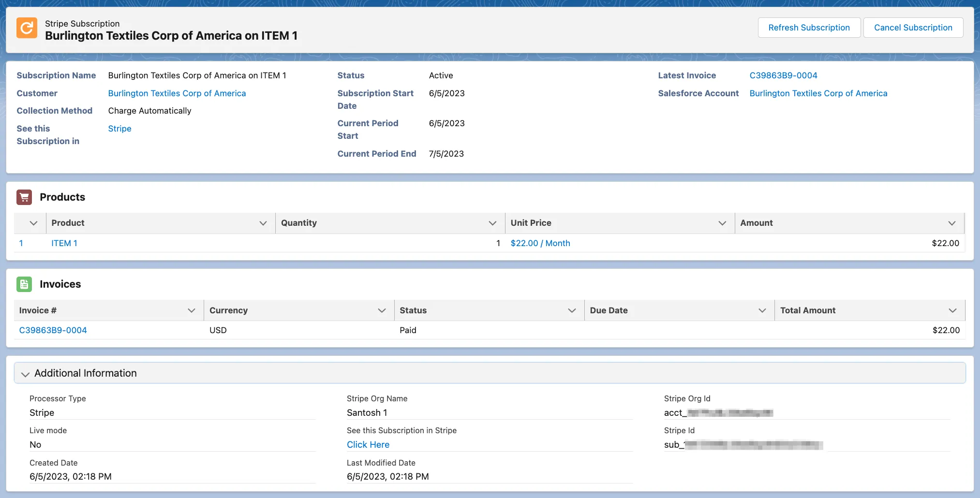Click the USD currency cell
This screenshot has height=498, width=980.
point(218,330)
